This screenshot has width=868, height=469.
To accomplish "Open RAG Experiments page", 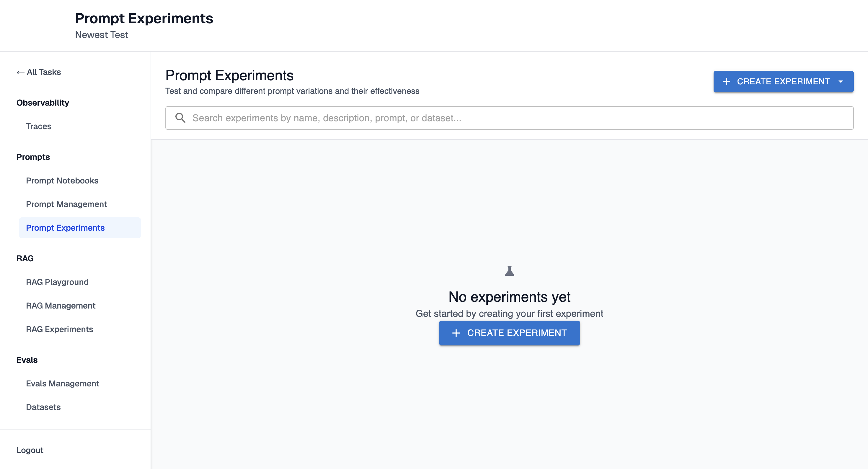I will click(x=59, y=329).
